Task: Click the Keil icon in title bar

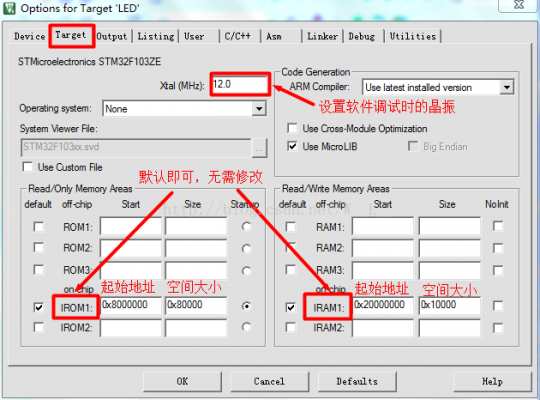Action: click(9, 8)
